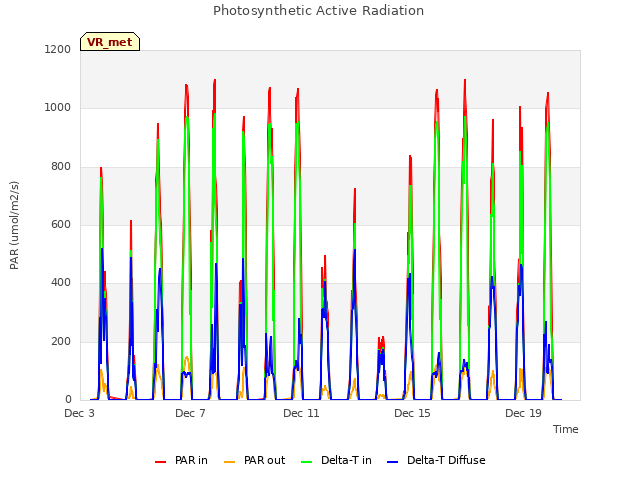Click the Photosynthetic Active Radiation chart title
Image resolution: width=640 pixels, height=480 pixels.
(318, 11)
